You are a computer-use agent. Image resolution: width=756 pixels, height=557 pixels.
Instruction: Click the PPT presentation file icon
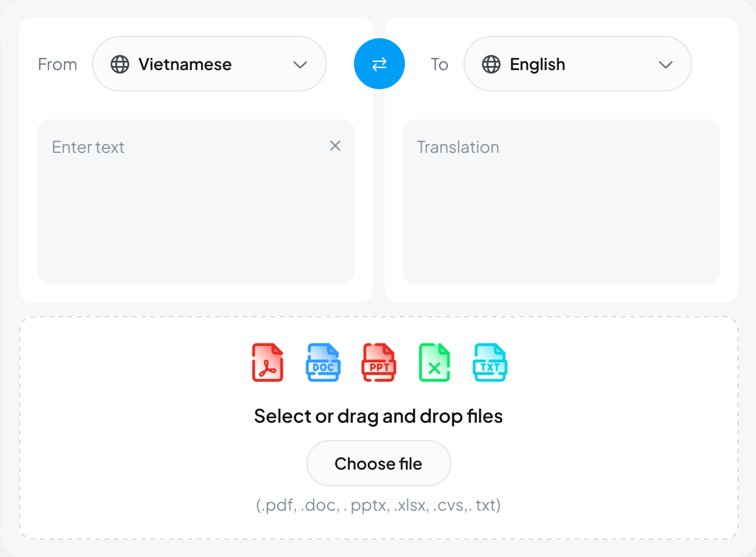tap(379, 362)
